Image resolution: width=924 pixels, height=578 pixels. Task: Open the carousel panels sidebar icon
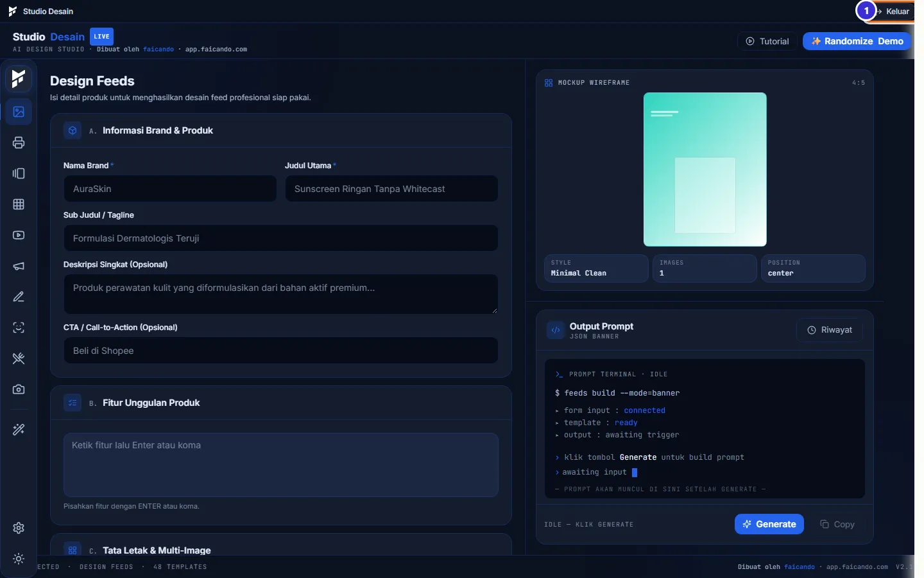click(19, 173)
